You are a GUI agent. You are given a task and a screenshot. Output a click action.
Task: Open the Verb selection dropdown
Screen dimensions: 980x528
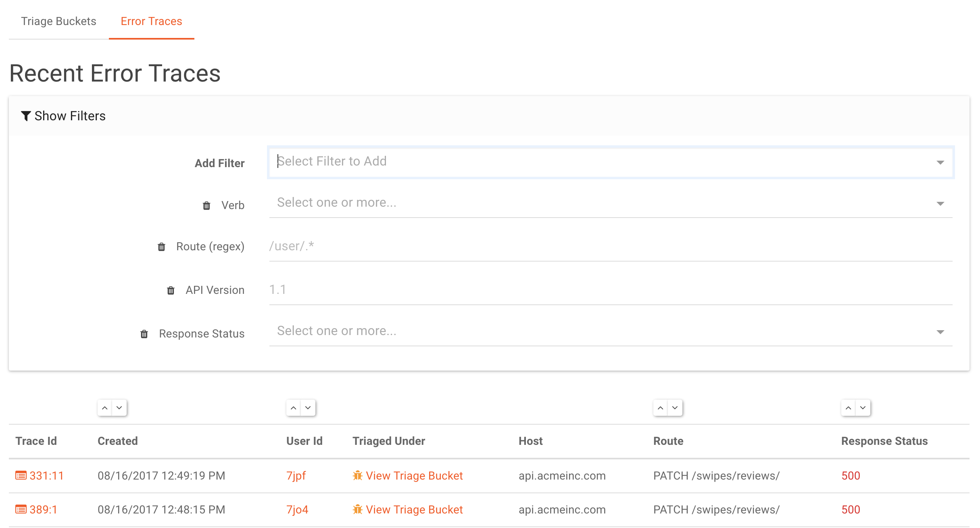coord(611,203)
